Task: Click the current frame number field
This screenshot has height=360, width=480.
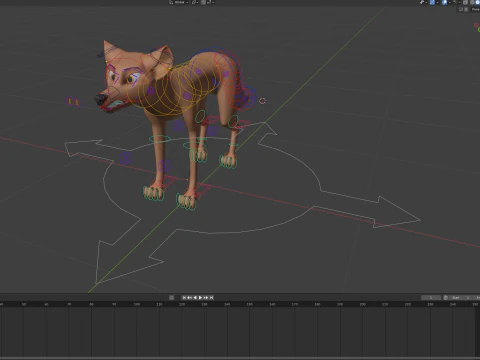Action: click(x=431, y=297)
